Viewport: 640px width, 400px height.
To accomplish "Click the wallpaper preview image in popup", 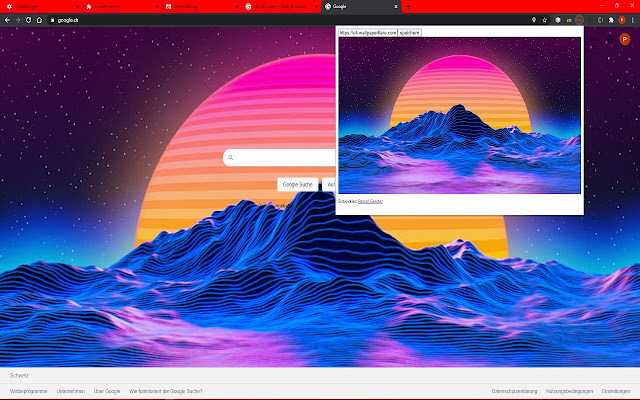I will [x=460, y=116].
